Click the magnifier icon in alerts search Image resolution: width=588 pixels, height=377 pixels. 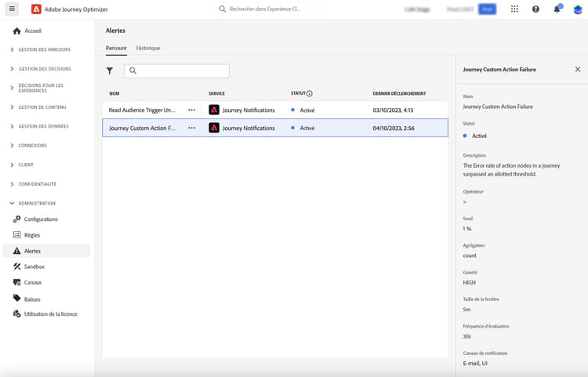[132, 71]
